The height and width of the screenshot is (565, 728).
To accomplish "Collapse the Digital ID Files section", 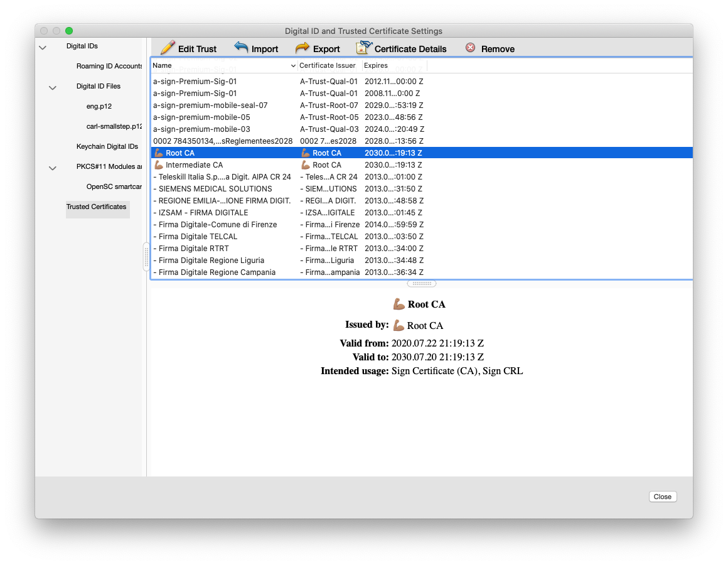I will tap(53, 88).
